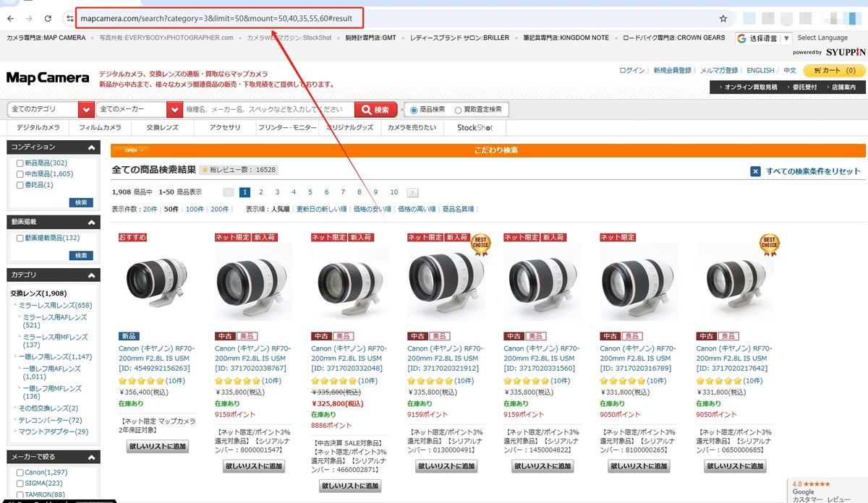Select the 商品検索 radio button
868x503 pixels.
click(x=414, y=110)
